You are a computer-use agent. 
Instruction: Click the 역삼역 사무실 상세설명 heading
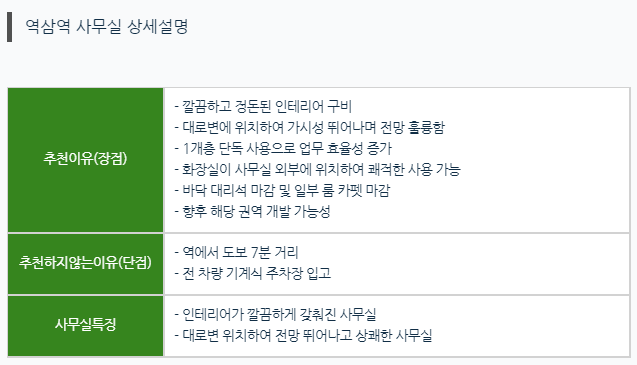[x=107, y=27]
